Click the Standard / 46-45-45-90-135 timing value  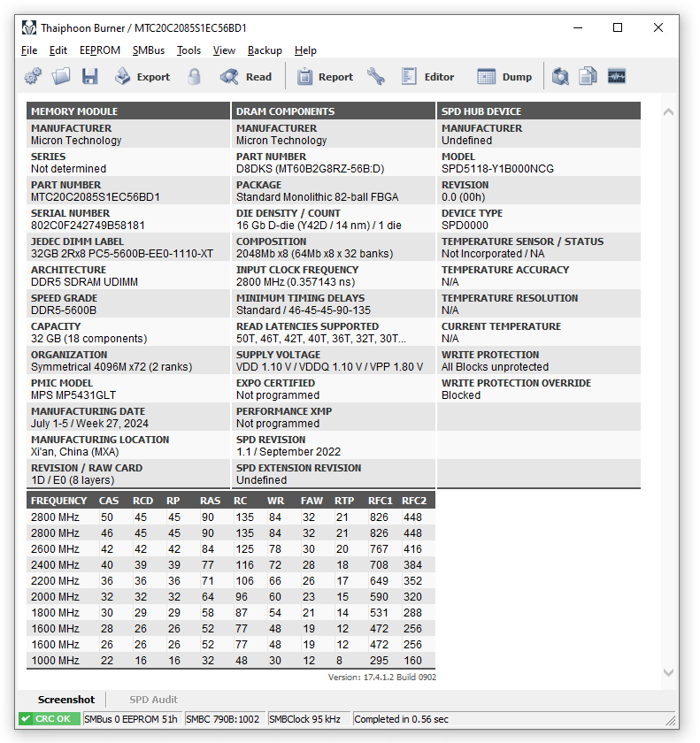coord(304,310)
